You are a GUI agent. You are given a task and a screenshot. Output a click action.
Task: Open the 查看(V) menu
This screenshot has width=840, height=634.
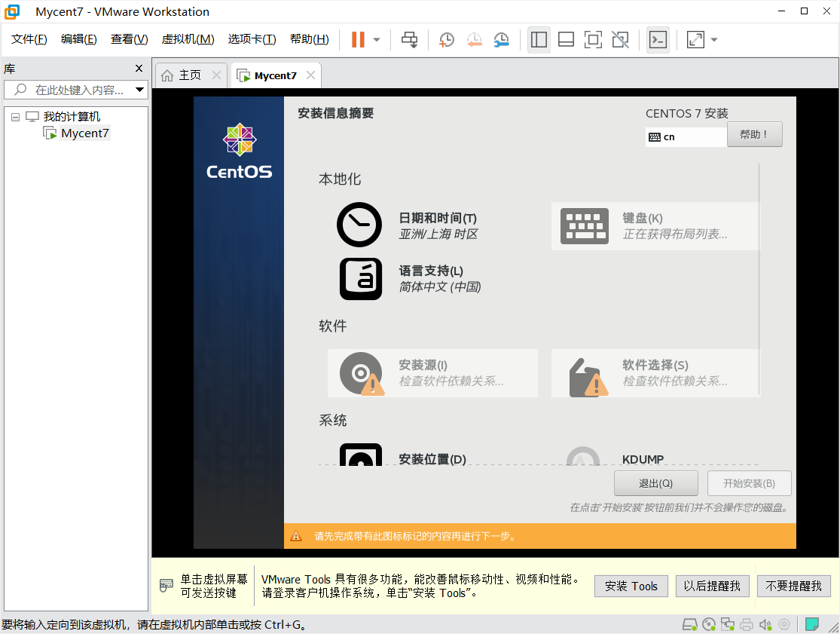pos(129,39)
